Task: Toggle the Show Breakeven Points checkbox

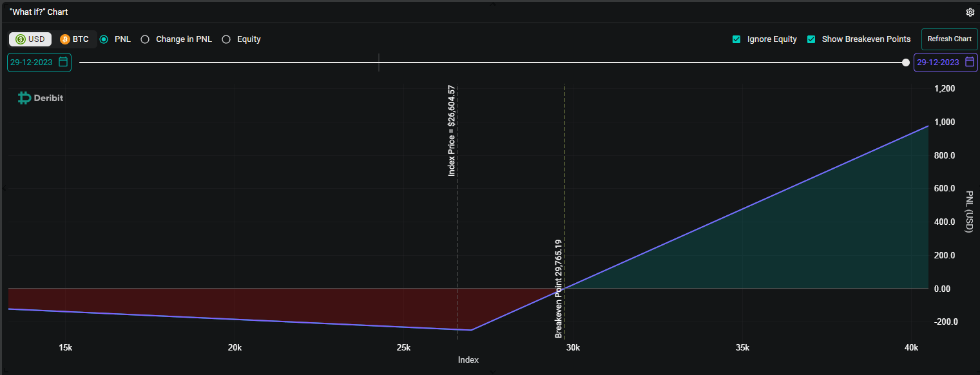Action: point(811,39)
